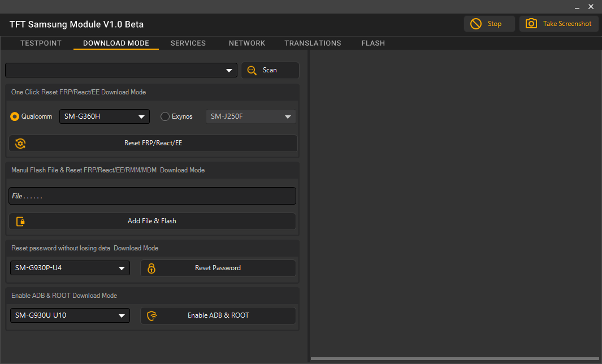Click the file icon on Add File & Flash
This screenshot has height=364, width=602.
20,221
